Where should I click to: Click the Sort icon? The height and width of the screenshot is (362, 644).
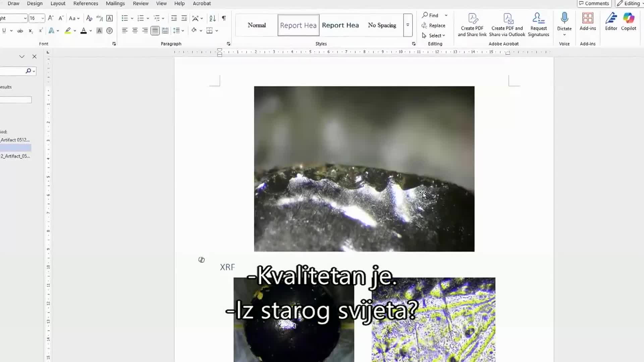tap(212, 18)
